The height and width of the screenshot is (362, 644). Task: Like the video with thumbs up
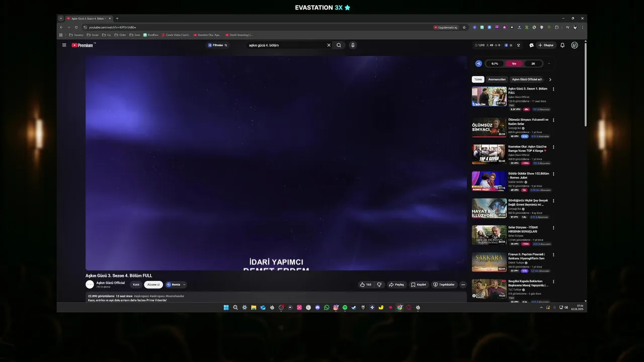pyautogui.click(x=366, y=285)
